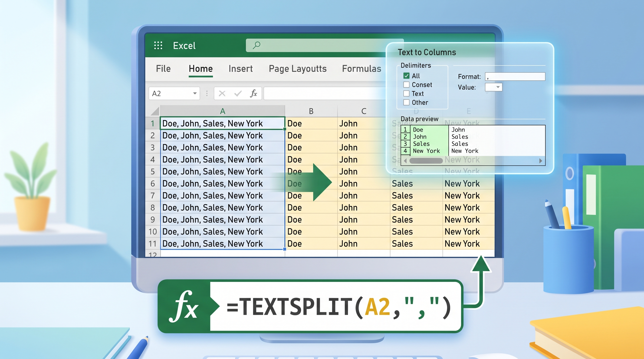
Task: Switch to the Formulas tab
Action: [x=362, y=69]
